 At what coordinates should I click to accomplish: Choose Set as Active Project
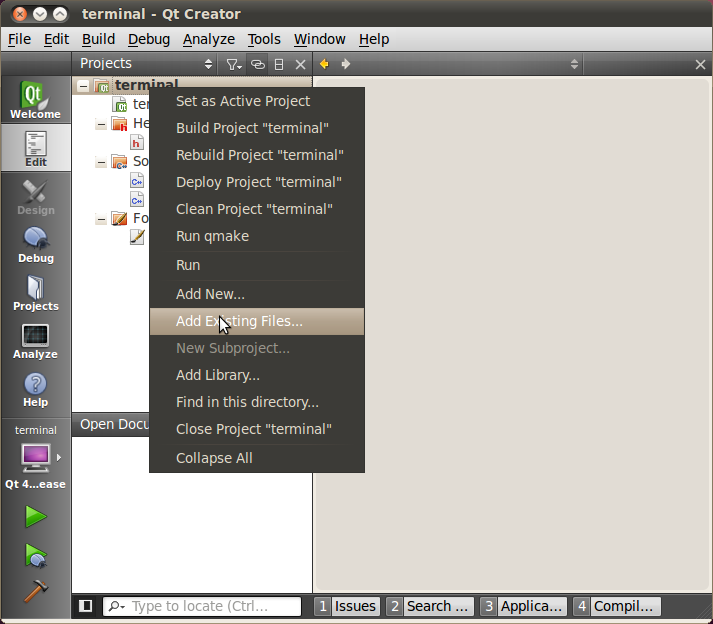click(x=257, y=101)
